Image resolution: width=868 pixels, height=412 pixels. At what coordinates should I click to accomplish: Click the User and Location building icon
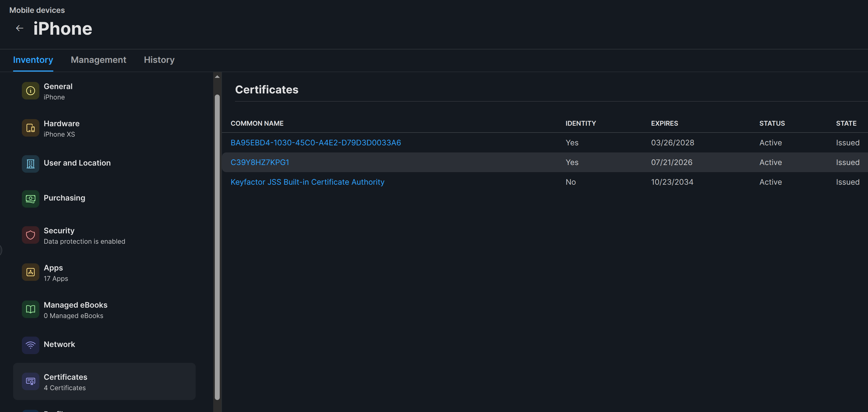tap(30, 164)
